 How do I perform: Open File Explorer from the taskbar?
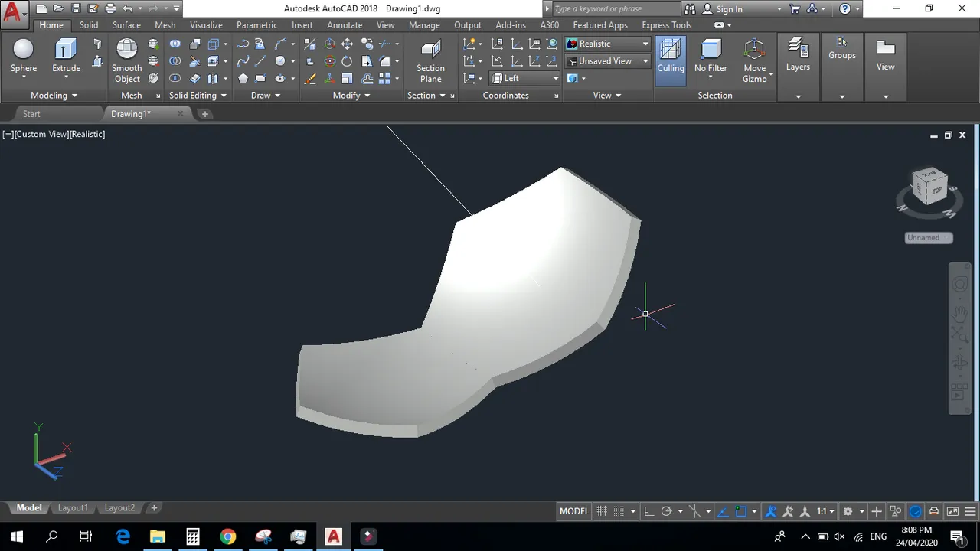[157, 536]
